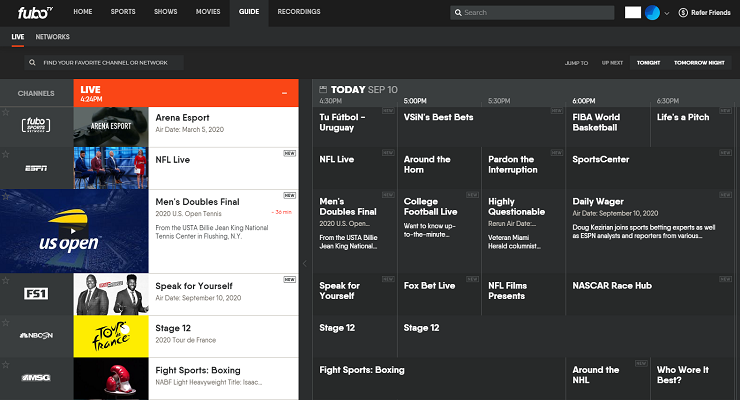Click the FS1 channel logo
This screenshot has height=400, width=740.
click(x=36, y=294)
